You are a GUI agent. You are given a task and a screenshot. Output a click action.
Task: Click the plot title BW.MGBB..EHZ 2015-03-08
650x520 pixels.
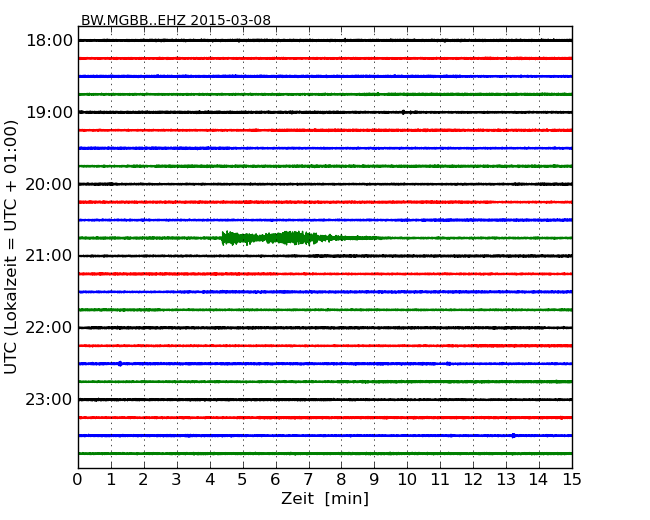pos(176,20)
